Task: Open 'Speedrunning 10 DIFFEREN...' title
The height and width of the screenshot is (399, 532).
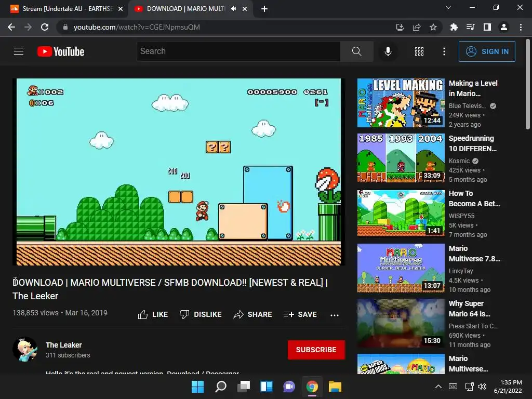Action: (x=472, y=143)
